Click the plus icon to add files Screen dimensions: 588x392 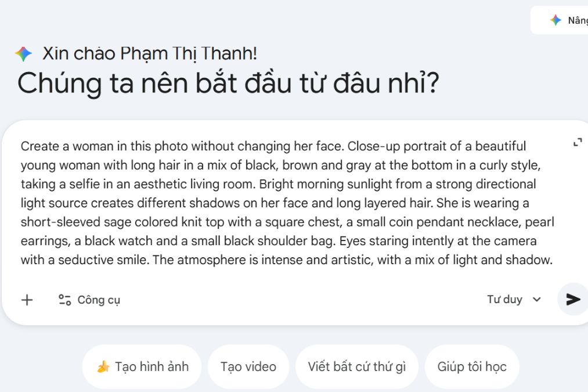tap(27, 300)
